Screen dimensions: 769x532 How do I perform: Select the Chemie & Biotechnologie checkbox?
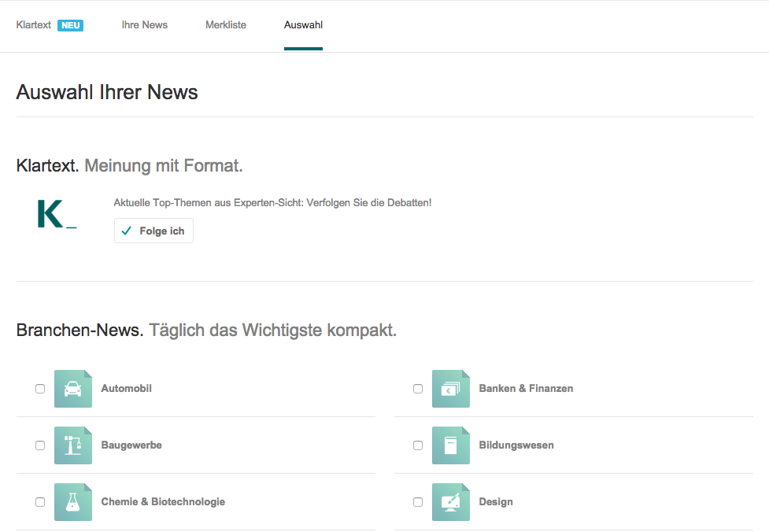point(40,502)
